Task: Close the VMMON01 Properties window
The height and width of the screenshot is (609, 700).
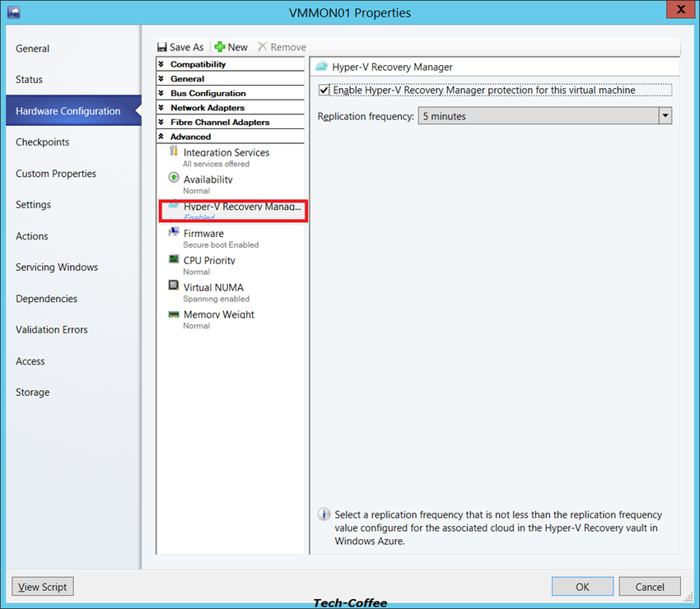Action: [680, 9]
